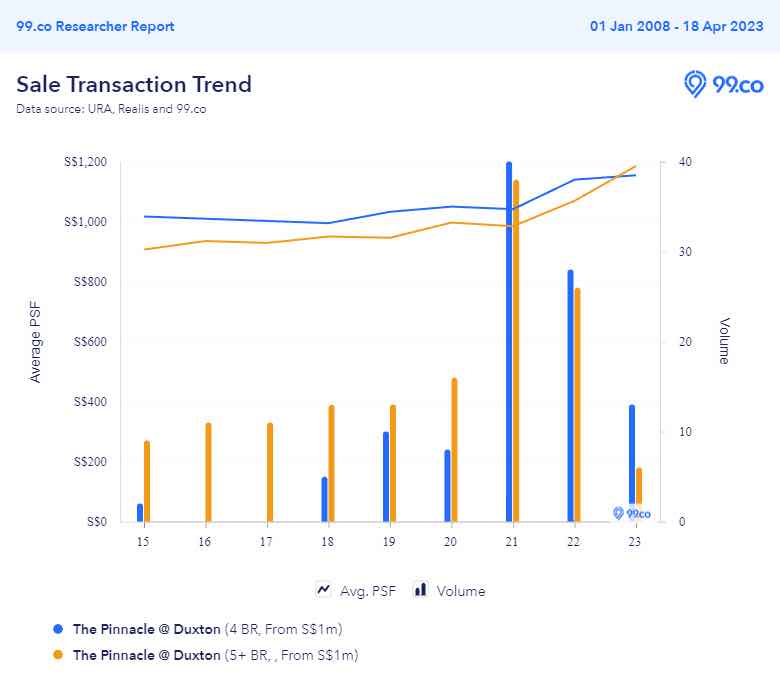Click the Sale Transaction Trend heading
The height and width of the screenshot is (697, 780).
(134, 84)
